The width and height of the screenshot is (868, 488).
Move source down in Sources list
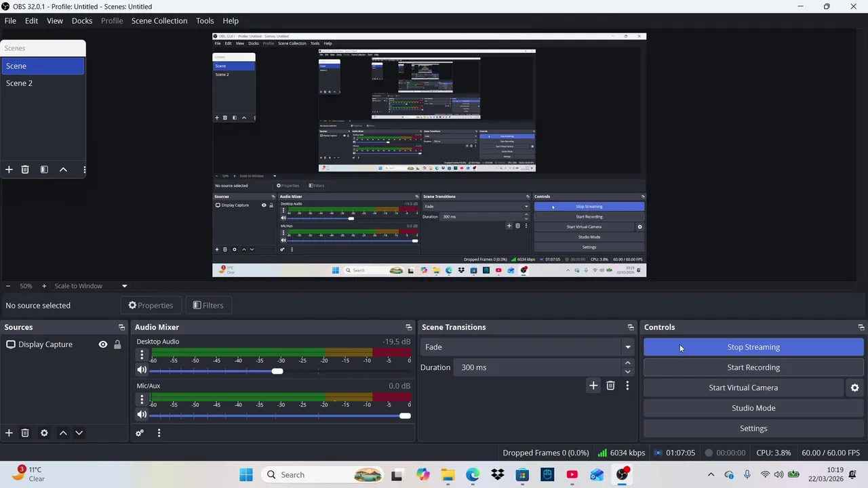click(79, 433)
